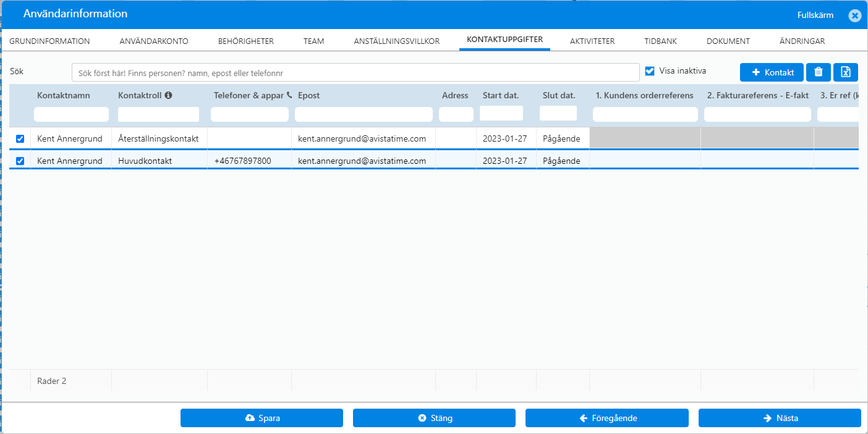Add a new contact with Kontakt button
Viewport: 868px width, 434px height.
[772, 72]
